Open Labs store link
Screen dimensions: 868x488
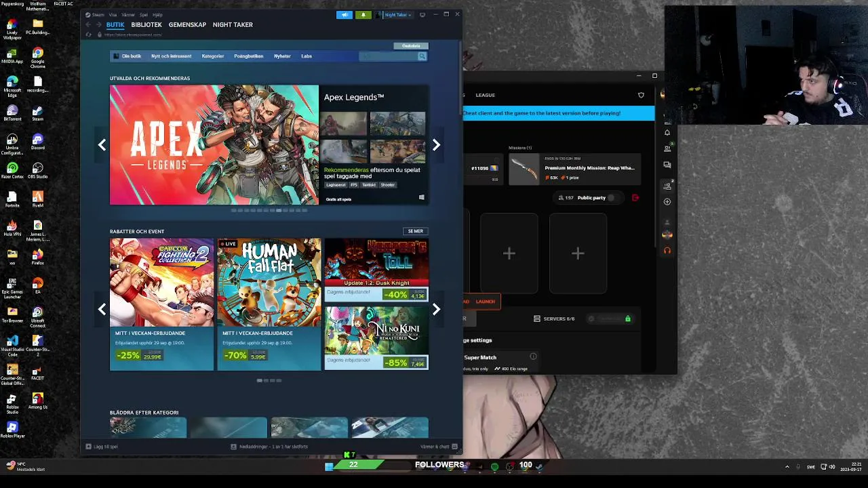(307, 56)
